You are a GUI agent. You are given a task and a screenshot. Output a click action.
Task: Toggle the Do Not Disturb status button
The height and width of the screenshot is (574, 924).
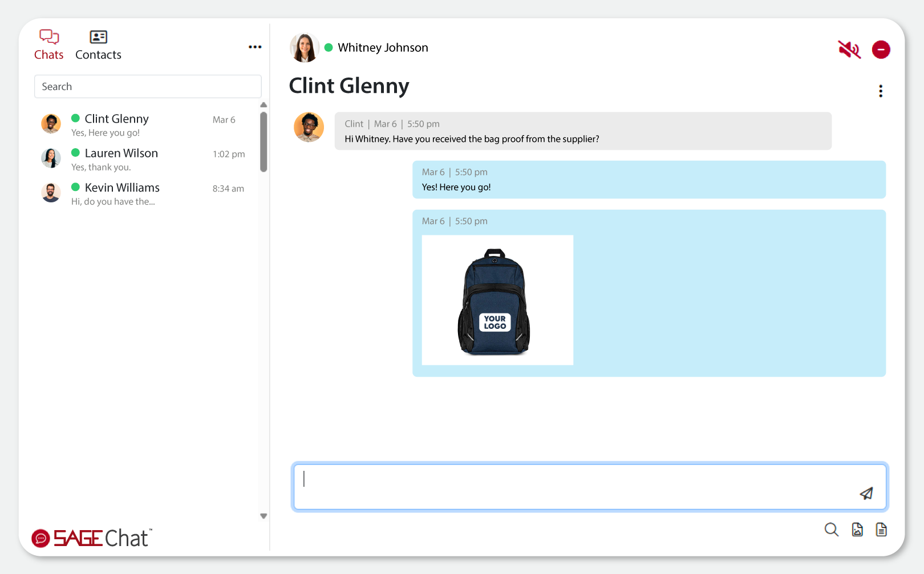(x=881, y=50)
